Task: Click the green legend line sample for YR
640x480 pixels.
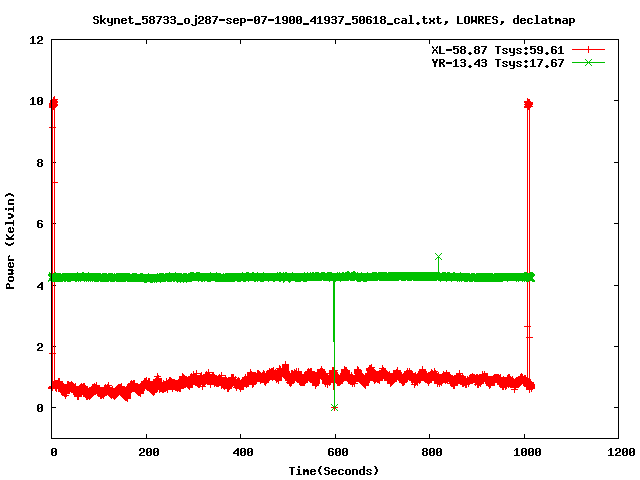Action: (588, 62)
